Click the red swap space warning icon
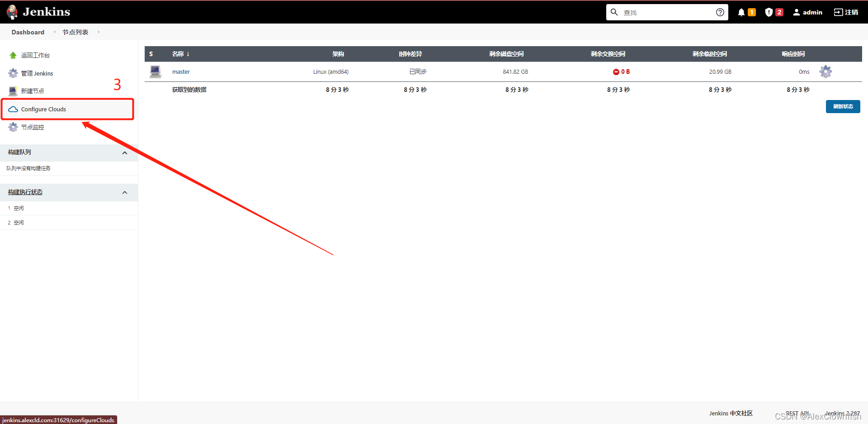The image size is (868, 424). [x=616, y=72]
